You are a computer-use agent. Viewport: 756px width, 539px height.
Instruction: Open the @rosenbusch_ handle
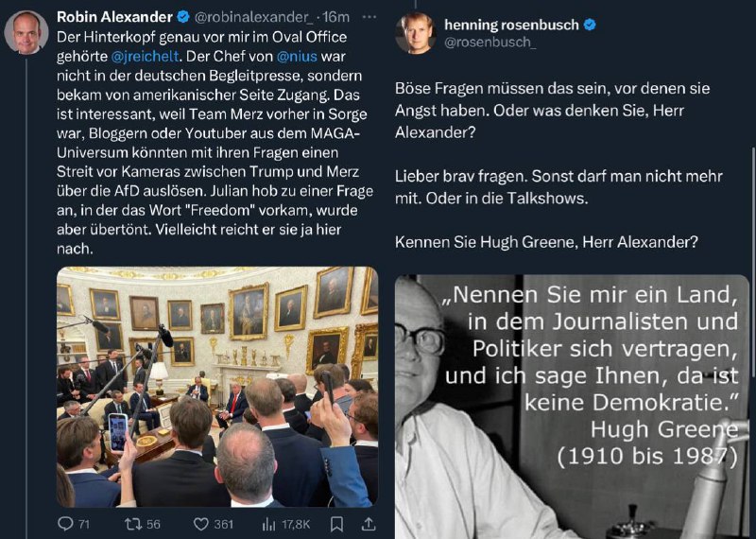(x=490, y=43)
